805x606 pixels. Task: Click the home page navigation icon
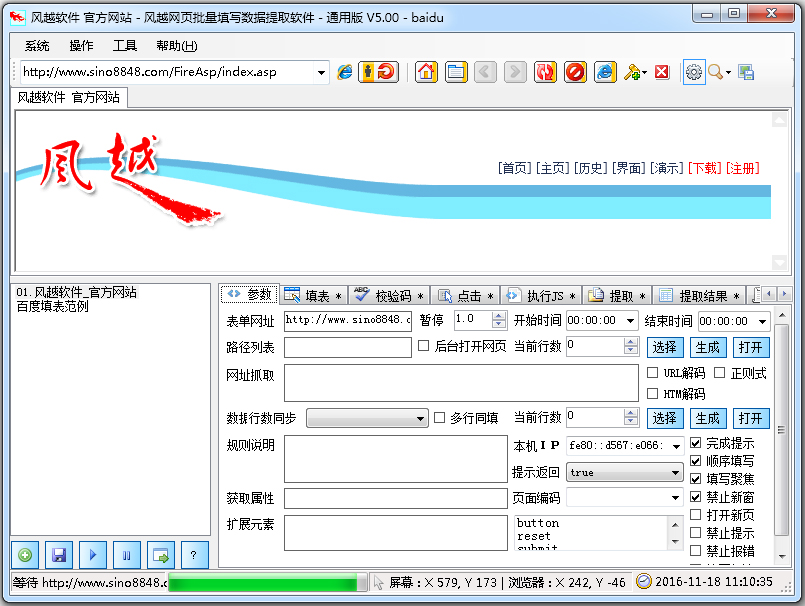pos(425,72)
